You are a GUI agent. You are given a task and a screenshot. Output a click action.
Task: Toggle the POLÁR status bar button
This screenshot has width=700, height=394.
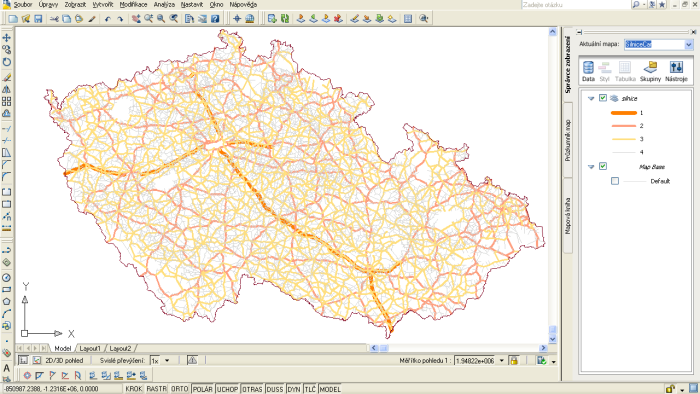(203, 389)
